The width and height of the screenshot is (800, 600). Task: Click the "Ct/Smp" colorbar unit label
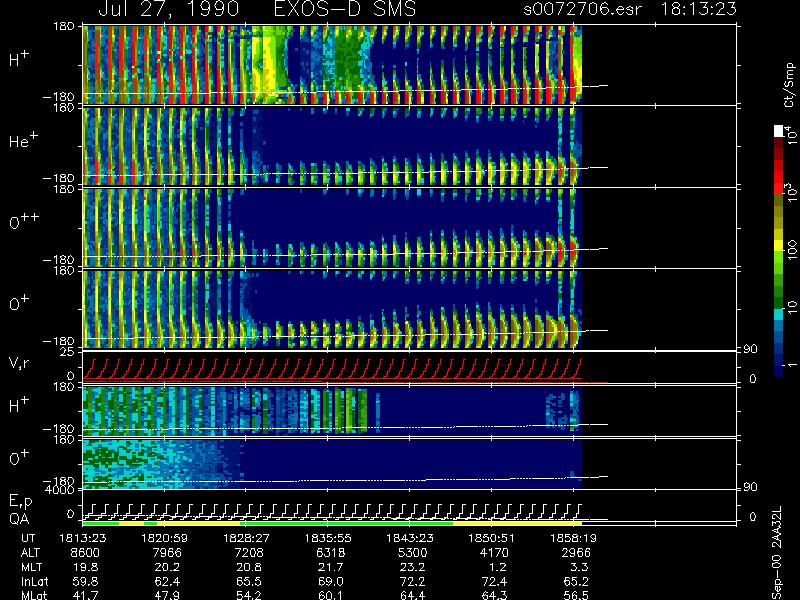pyautogui.click(x=789, y=85)
